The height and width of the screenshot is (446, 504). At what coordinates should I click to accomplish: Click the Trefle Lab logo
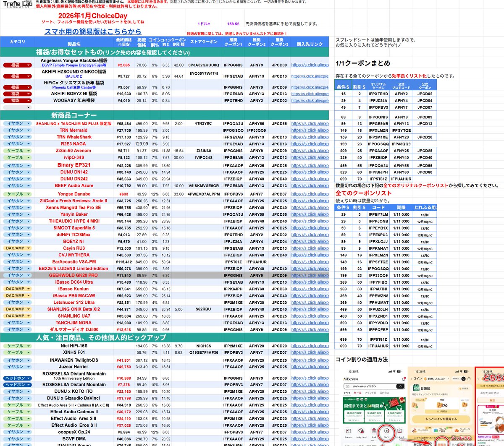tap(17, 5)
